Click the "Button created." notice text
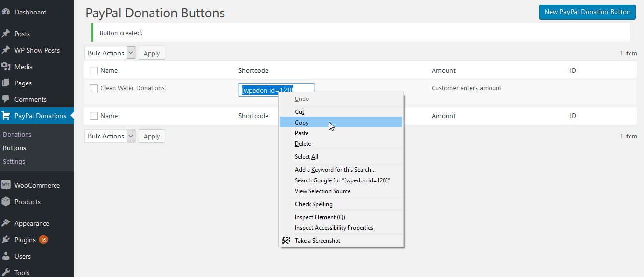Viewport: 644px width, 277px height. pos(121,33)
